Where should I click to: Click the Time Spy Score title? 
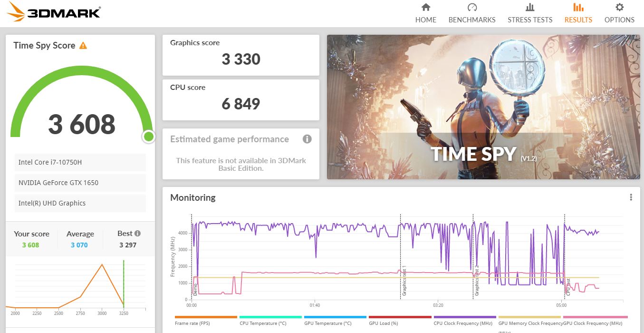[x=44, y=46]
